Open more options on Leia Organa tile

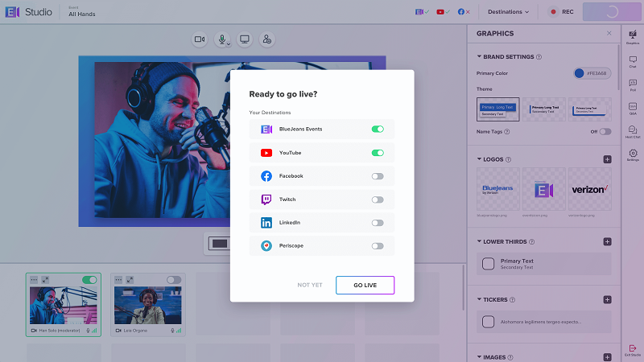click(118, 280)
